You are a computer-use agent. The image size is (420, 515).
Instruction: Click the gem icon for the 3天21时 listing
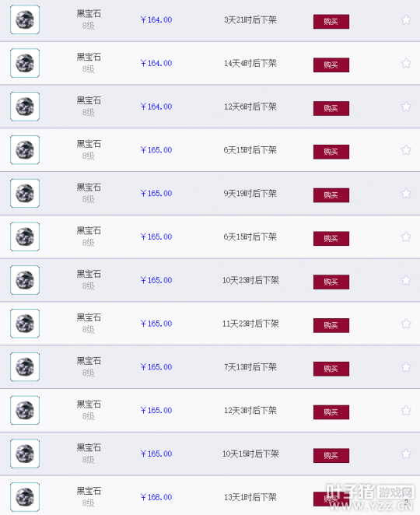[25, 19]
